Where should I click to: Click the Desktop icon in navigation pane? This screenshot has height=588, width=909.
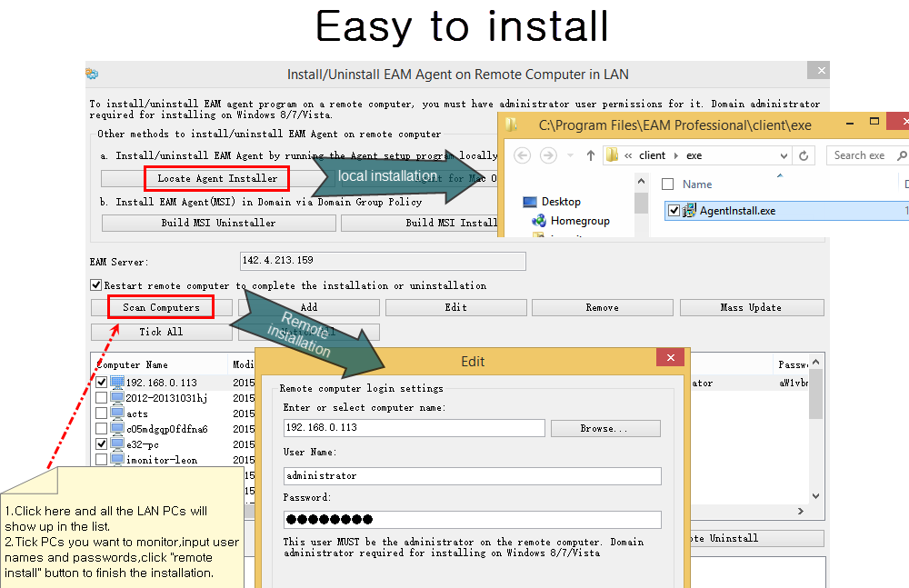(530, 202)
